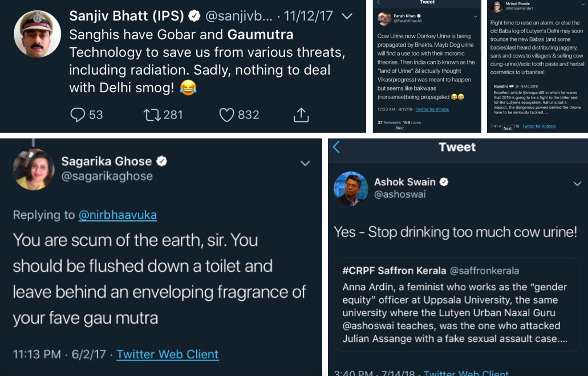
Task: Retweet Sanjiv Bhatt's Gaumutra tweet
Action: point(152,115)
